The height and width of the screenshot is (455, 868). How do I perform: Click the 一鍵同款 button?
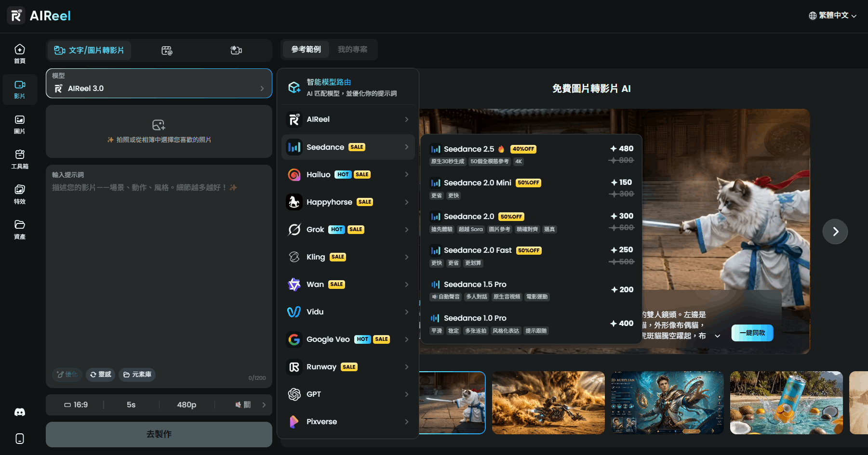click(752, 333)
